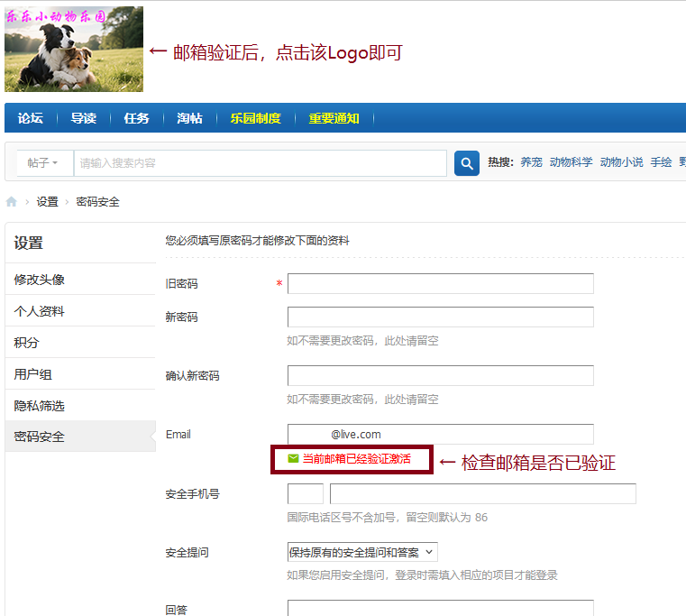The image size is (686, 616).
Task: Click the home icon in breadcrumb
Action: pos(12,202)
